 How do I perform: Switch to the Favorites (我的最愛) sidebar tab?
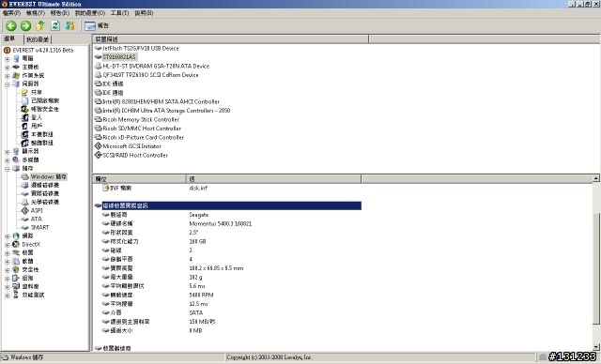(38, 39)
